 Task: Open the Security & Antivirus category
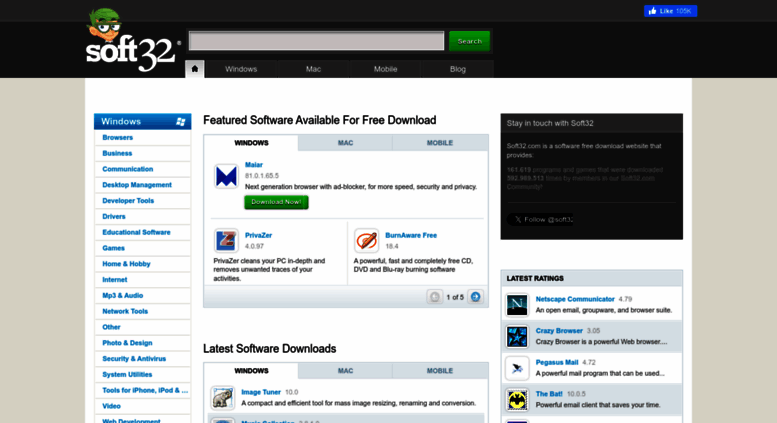tap(134, 359)
